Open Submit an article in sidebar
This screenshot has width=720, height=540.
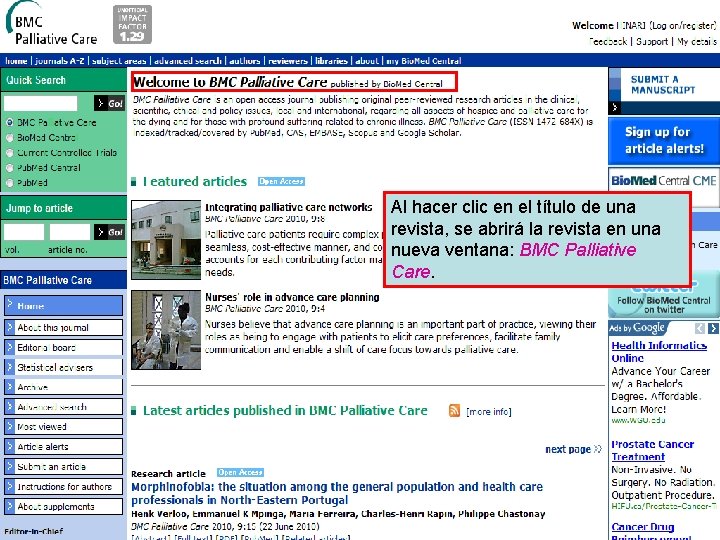(x=63, y=467)
